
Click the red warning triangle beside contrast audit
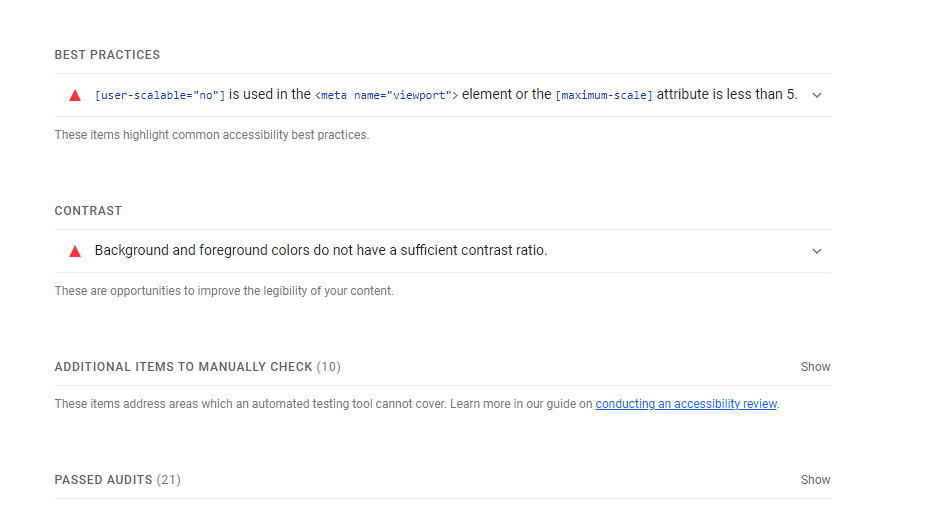coord(75,251)
